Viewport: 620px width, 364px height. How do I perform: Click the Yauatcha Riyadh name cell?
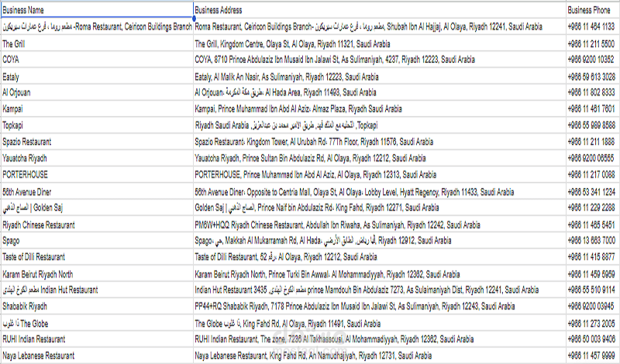(x=97, y=158)
